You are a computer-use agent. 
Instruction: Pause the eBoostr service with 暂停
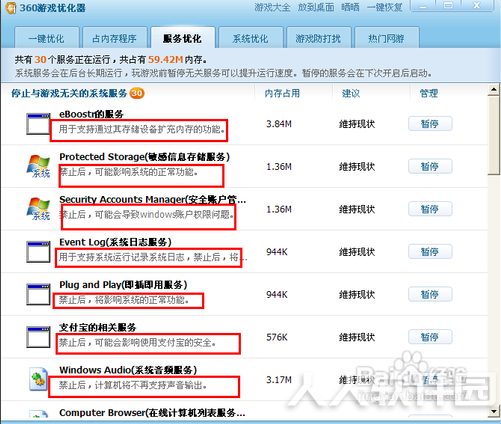click(x=430, y=124)
